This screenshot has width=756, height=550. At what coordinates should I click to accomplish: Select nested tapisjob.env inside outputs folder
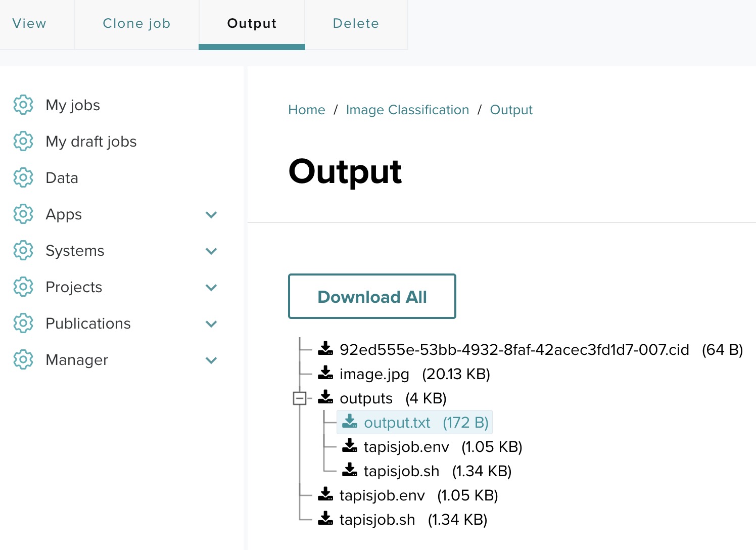[x=406, y=447]
